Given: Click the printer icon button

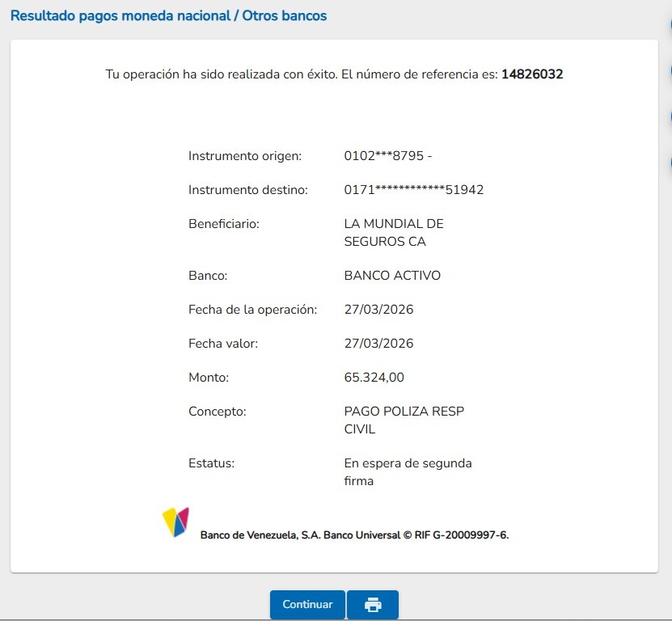Looking at the screenshot, I should tap(372, 605).
